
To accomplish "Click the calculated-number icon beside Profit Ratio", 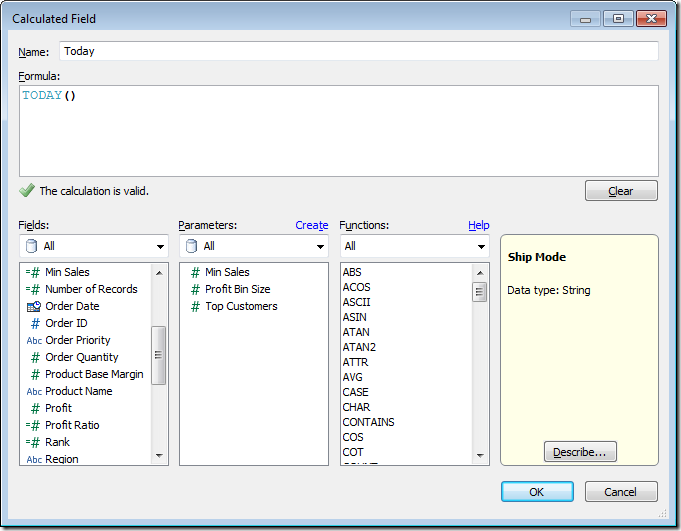I will tap(33, 425).
